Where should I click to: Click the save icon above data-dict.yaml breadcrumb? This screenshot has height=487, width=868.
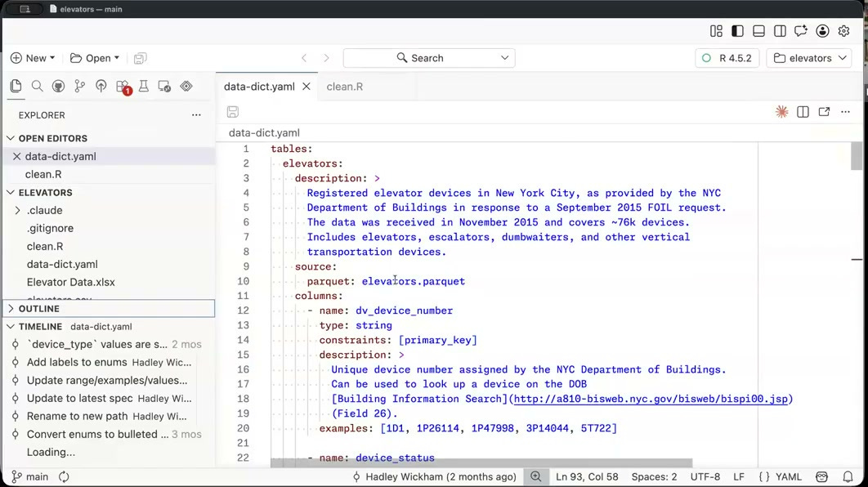click(x=232, y=112)
